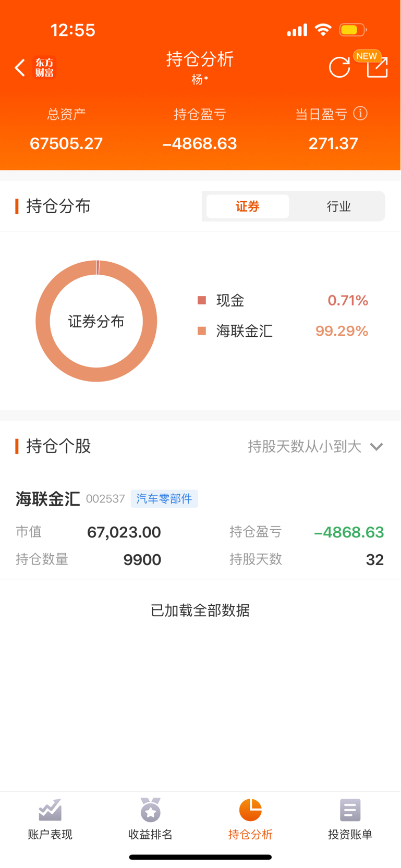Tap info icon beside 当日盈亏
Image resolution: width=401 pixels, height=868 pixels.
click(360, 113)
